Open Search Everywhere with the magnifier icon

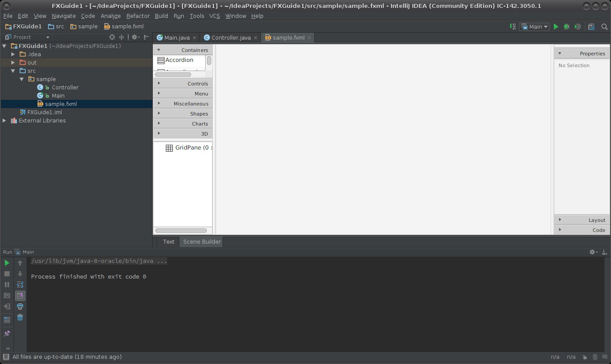[605, 27]
